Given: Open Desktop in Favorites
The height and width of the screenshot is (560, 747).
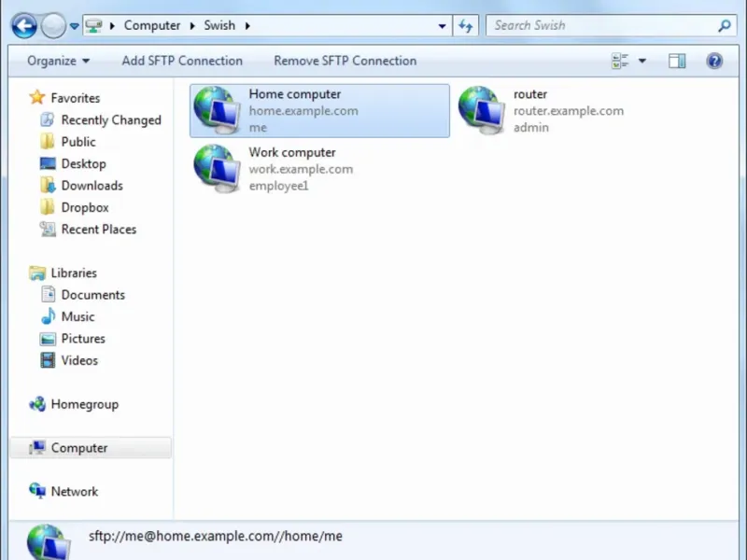Looking at the screenshot, I should 84,164.
